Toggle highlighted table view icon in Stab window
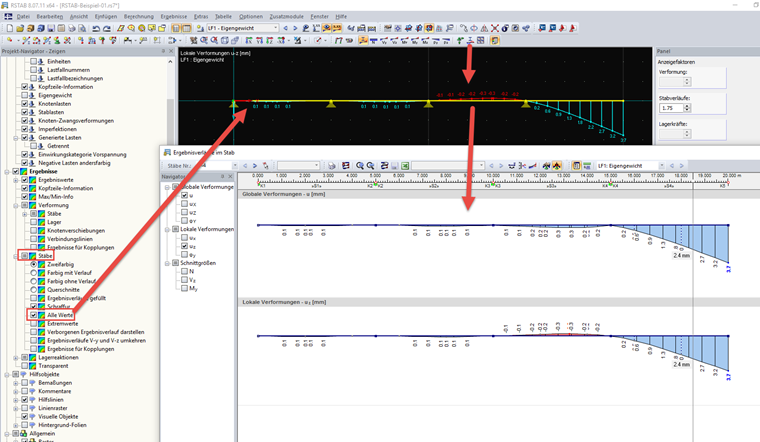Image resolution: width=760 pixels, height=442 pixels. 576,166
